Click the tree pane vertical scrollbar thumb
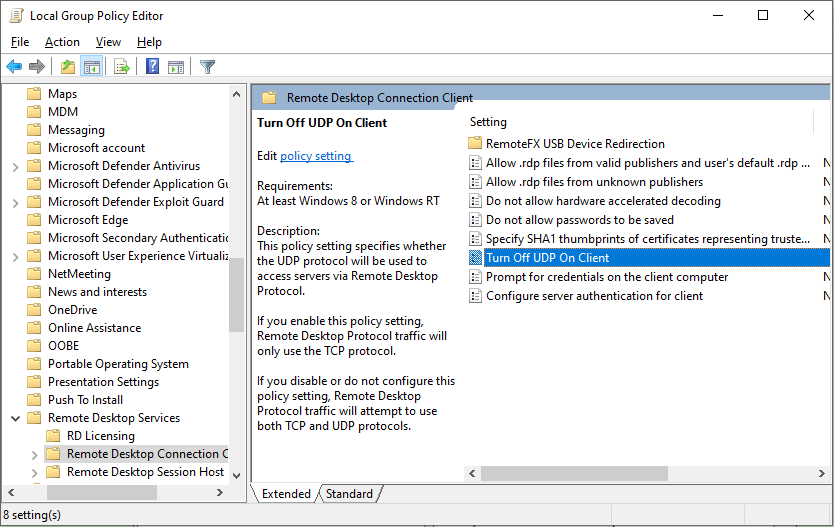The width and height of the screenshot is (834, 527). pyautogui.click(x=237, y=300)
